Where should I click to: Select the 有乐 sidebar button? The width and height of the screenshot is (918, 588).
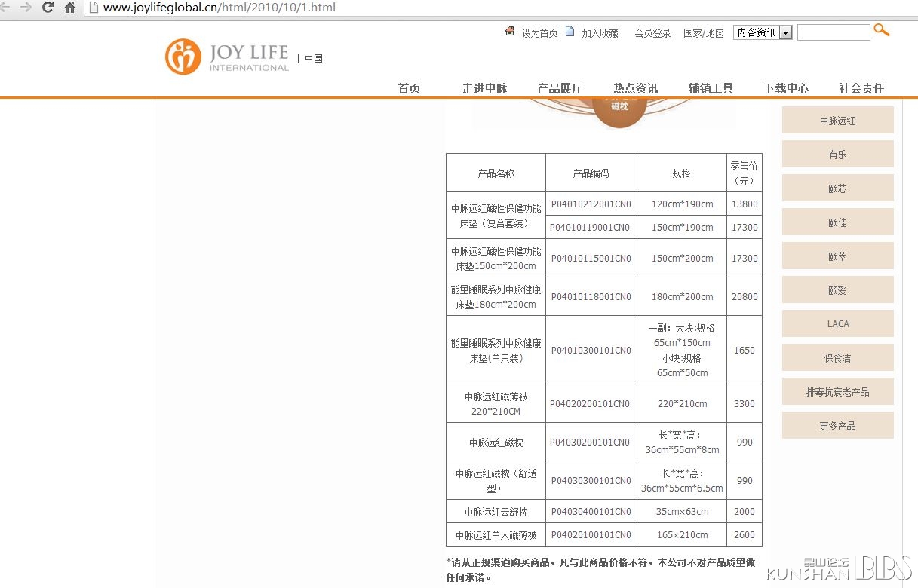click(838, 155)
